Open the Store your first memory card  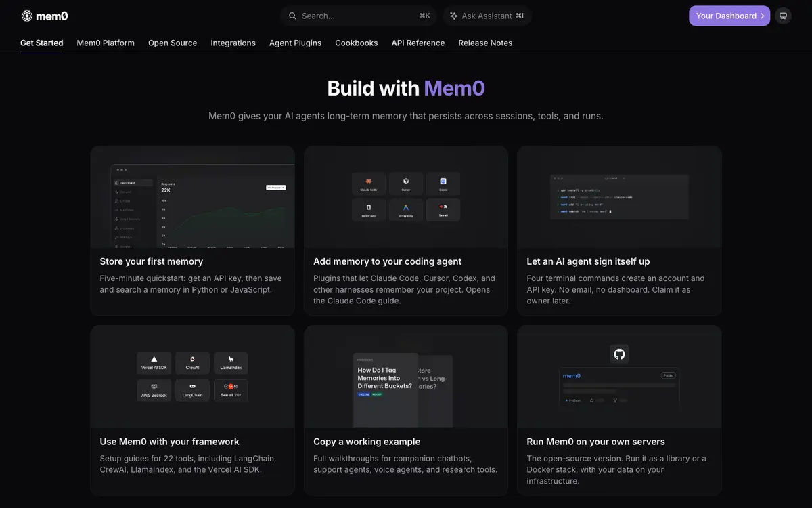(192, 231)
